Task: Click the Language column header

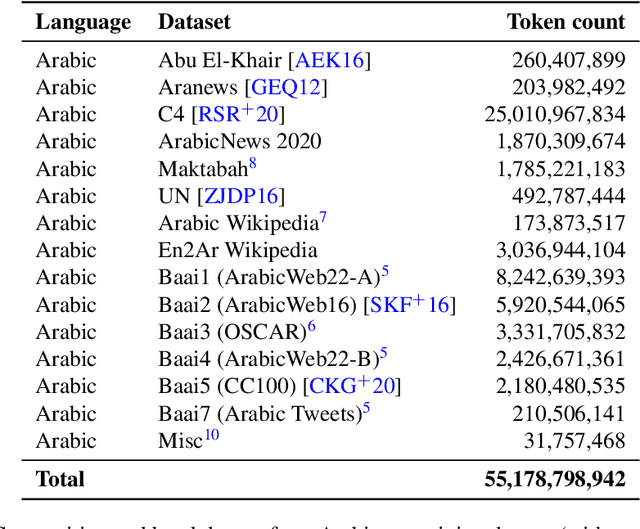Action: tap(83, 21)
